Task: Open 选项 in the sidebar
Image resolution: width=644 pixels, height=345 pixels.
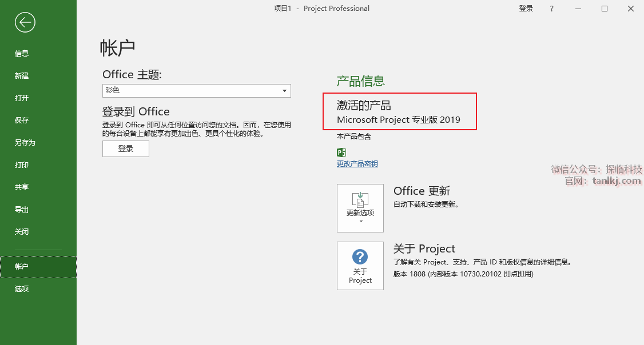Action: 22,289
